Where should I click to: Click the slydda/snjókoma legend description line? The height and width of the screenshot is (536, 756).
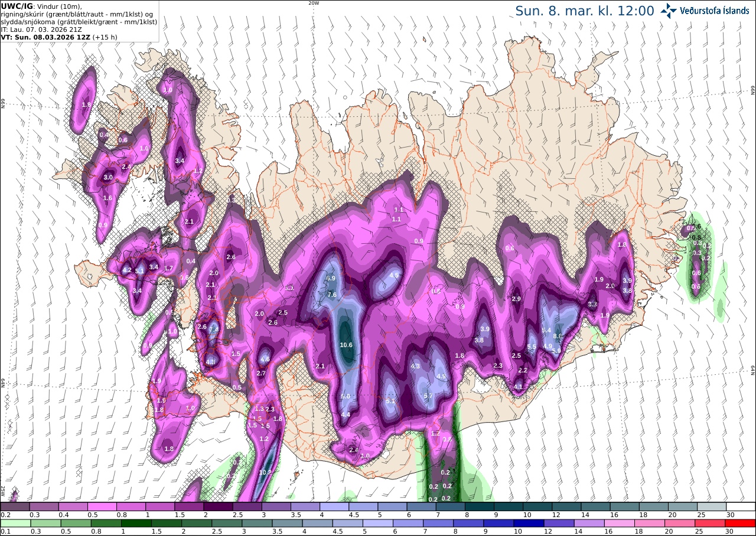coord(79,22)
